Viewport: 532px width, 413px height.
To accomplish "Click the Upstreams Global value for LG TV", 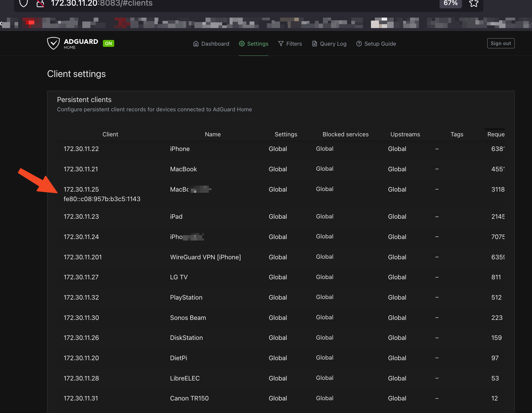I will (397, 277).
